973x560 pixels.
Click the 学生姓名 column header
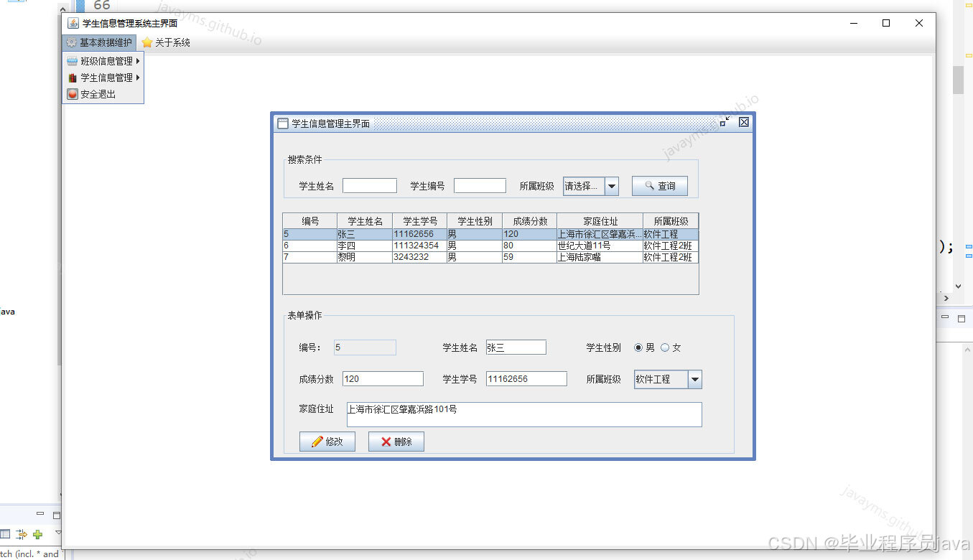tap(365, 221)
